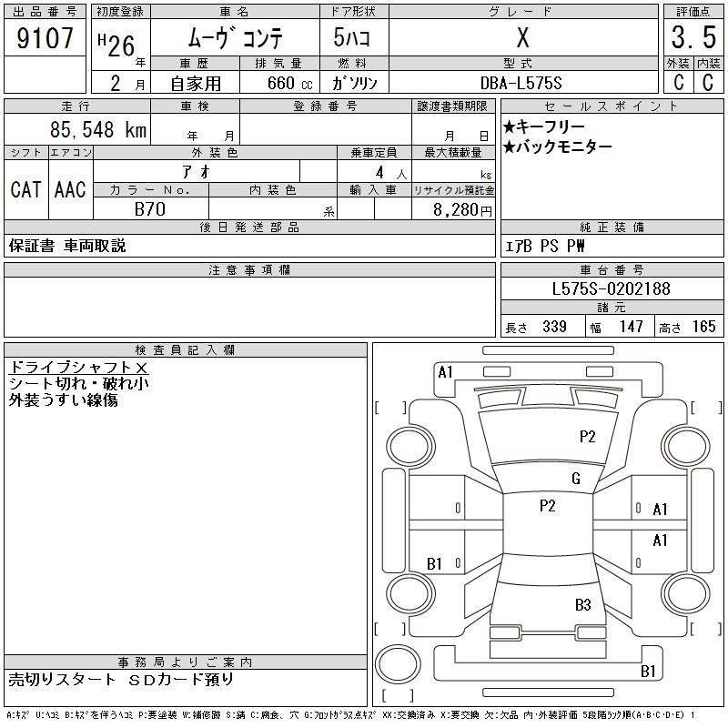728x728 pixels.
Task: Click the mileage "85,548 km"
Action: (x=98, y=129)
